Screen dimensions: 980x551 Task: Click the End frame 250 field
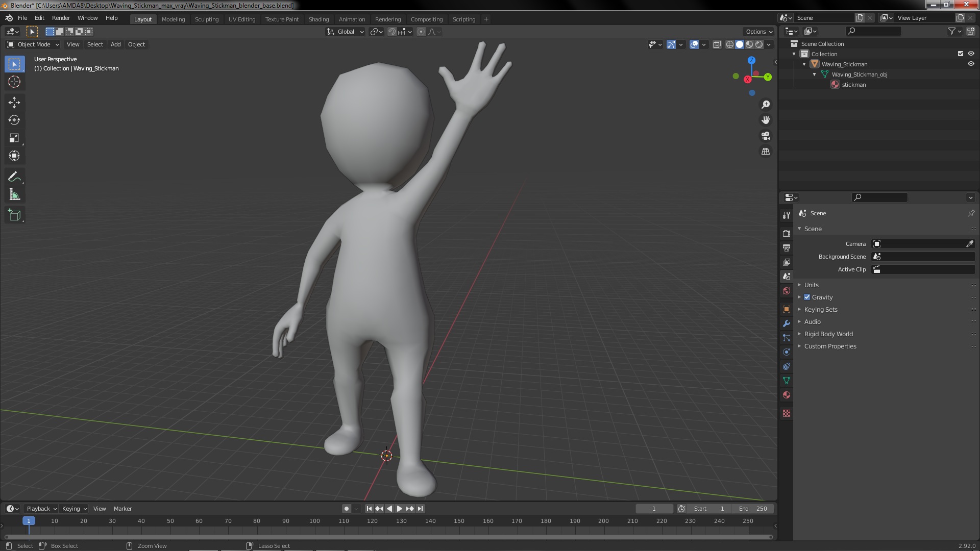(x=752, y=509)
